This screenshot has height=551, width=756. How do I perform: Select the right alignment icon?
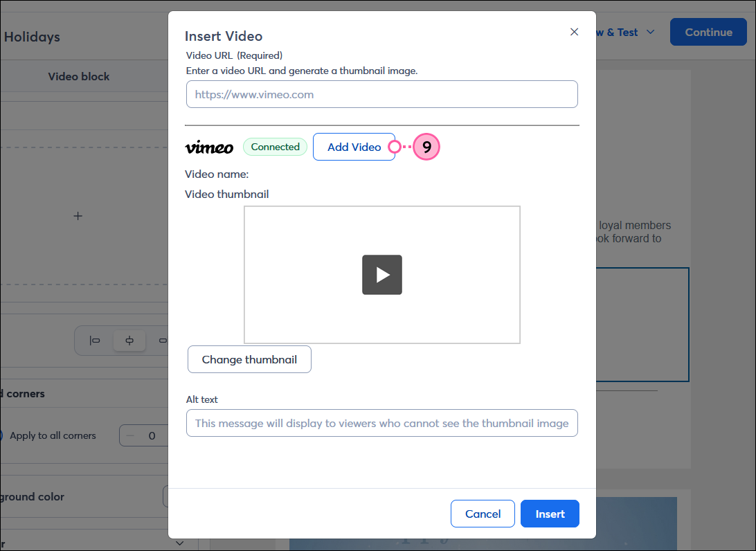pyautogui.click(x=161, y=340)
